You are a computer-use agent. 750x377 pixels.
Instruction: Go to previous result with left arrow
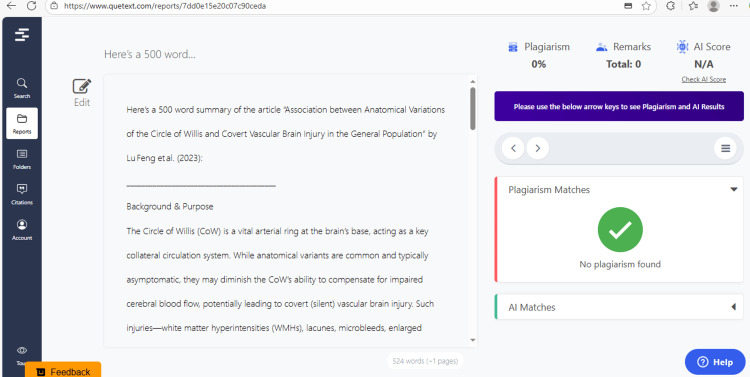coord(513,148)
